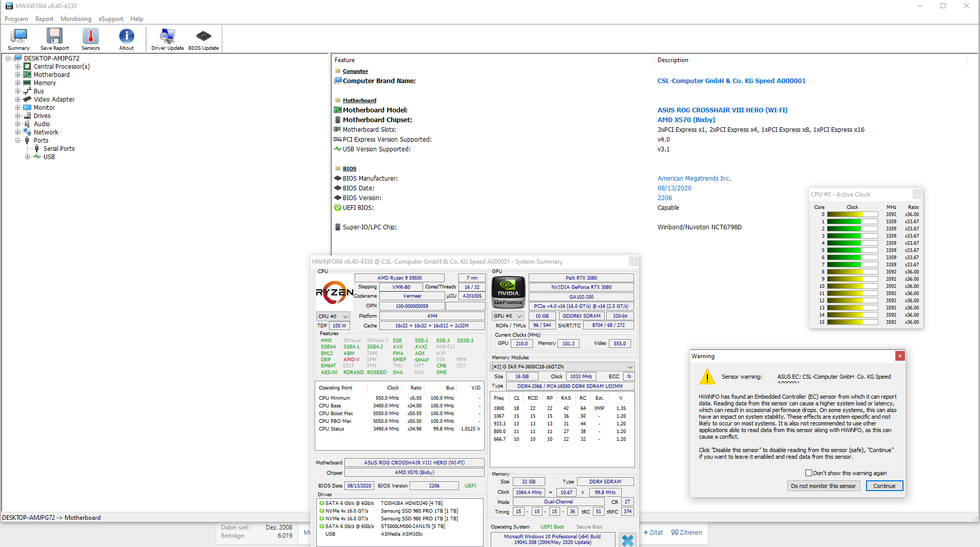The height and width of the screenshot is (547, 980).
Task: Select the Monitor tree icon
Action: click(27, 108)
